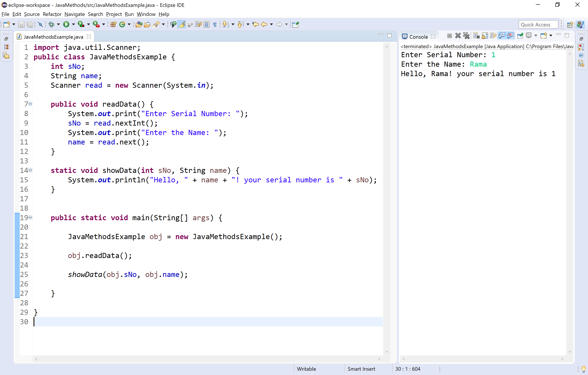Toggle Show Console When Standard Out Changes
588x375 pixels.
tap(502, 35)
